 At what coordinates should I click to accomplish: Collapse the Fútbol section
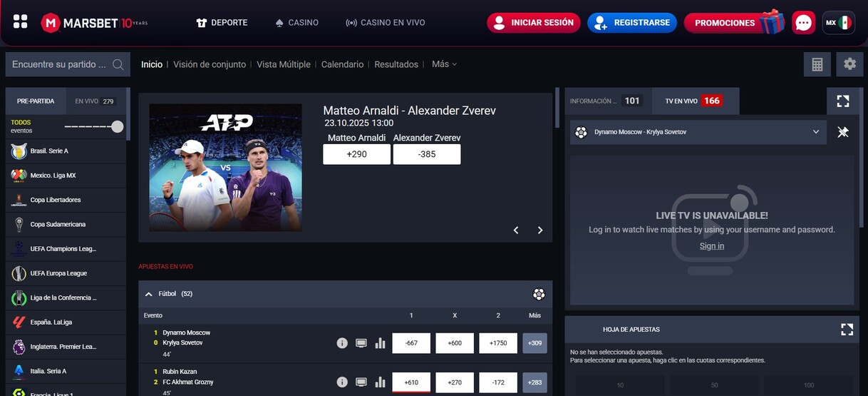coord(149,294)
